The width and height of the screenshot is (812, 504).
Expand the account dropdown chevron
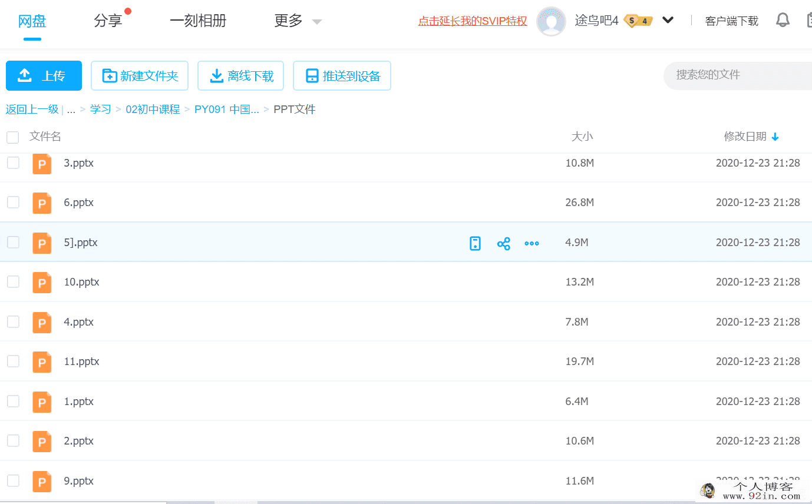(x=668, y=20)
